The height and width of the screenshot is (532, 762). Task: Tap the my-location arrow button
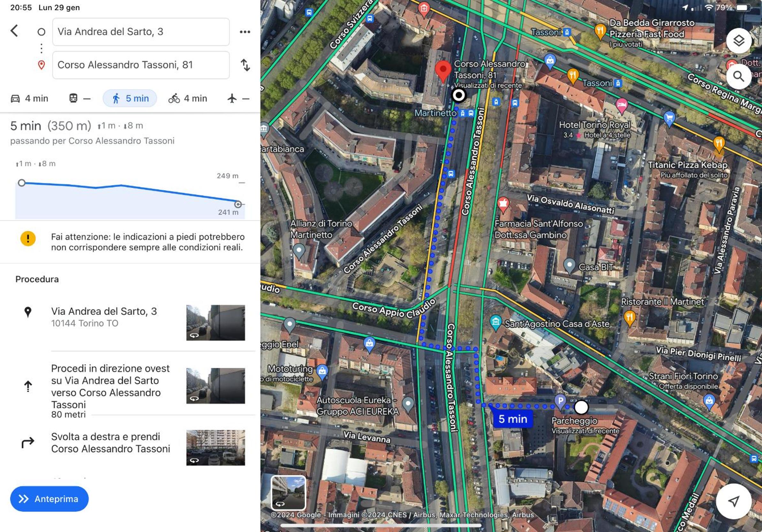coord(734,501)
